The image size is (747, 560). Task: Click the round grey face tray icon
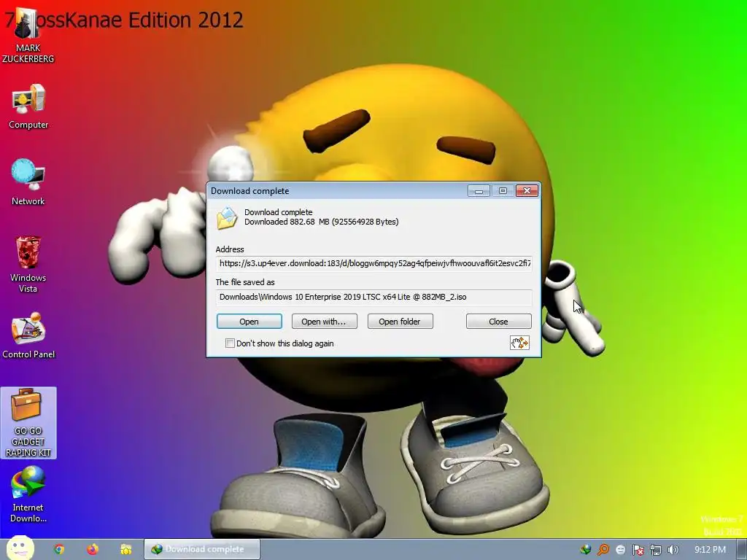620,550
